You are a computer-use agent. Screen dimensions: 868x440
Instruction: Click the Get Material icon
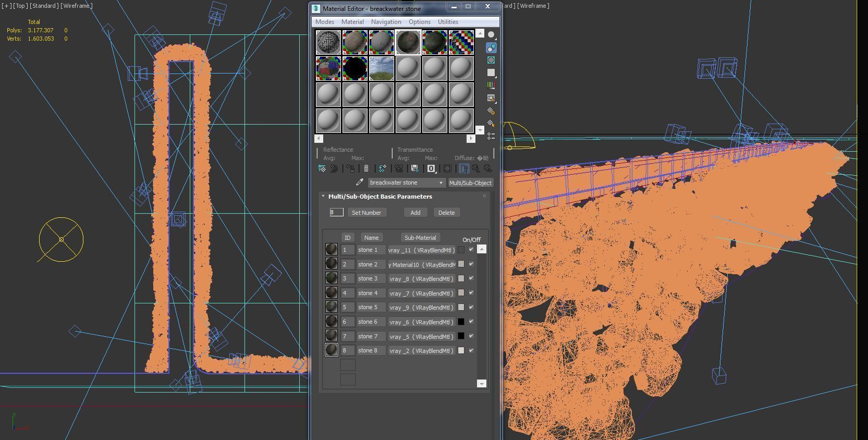click(322, 168)
